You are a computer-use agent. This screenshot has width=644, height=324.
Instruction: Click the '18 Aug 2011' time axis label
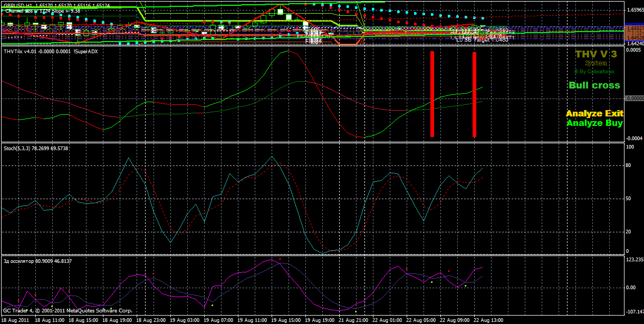(x=15, y=320)
